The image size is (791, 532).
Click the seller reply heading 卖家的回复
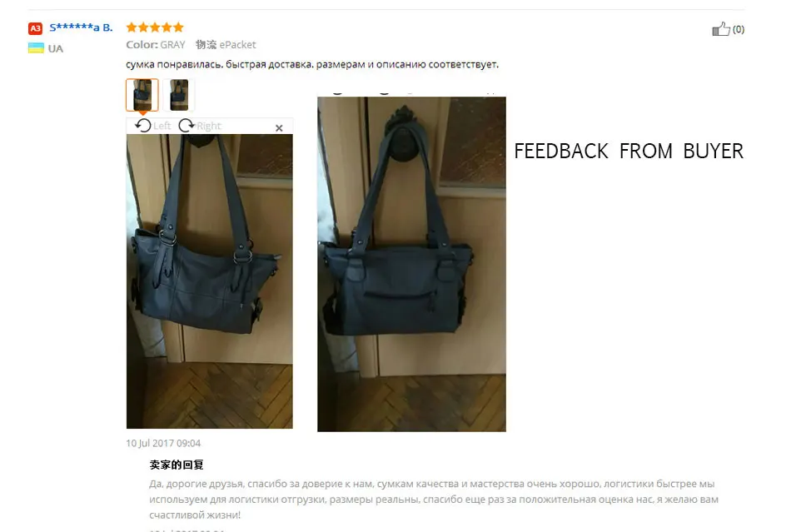(177, 465)
